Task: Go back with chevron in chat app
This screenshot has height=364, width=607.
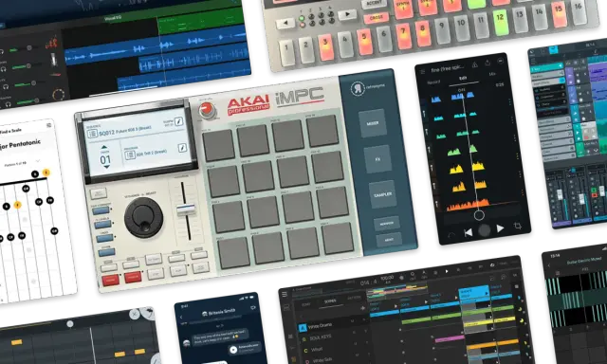Action: pos(181,318)
